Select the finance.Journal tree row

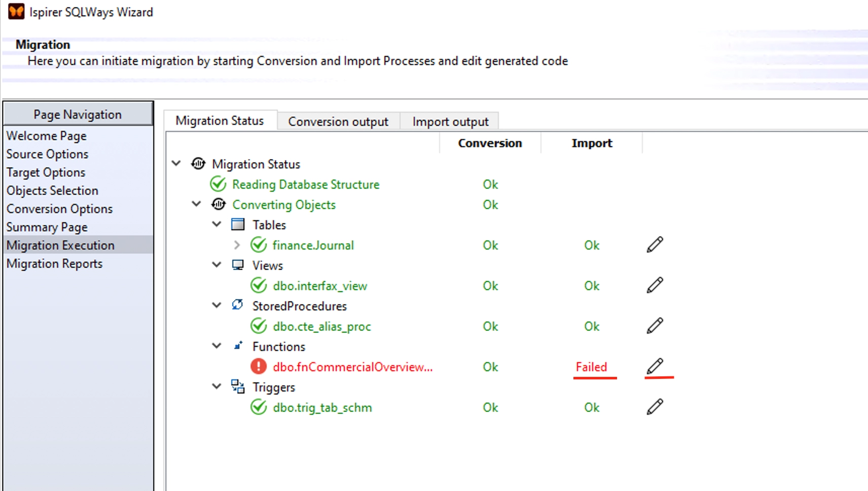pos(313,245)
